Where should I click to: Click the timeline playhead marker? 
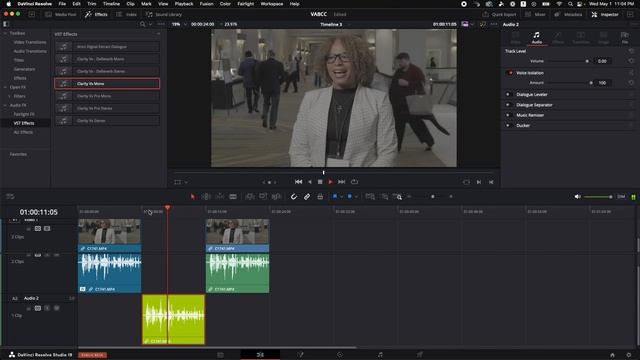point(167,208)
